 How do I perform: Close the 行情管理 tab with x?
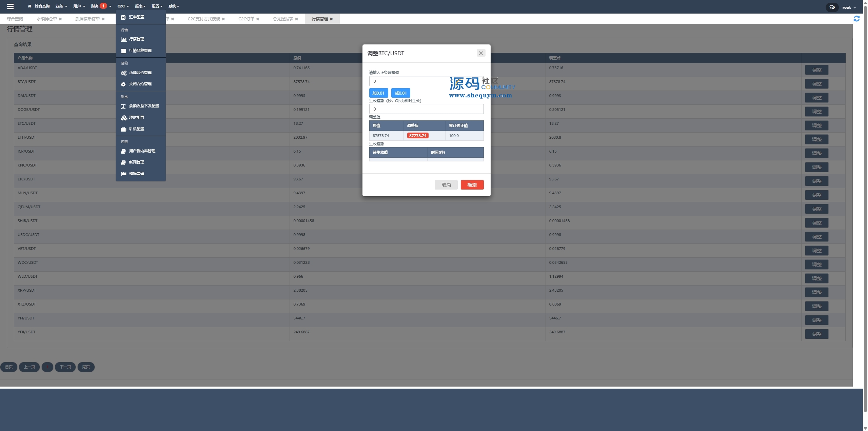pos(331,19)
